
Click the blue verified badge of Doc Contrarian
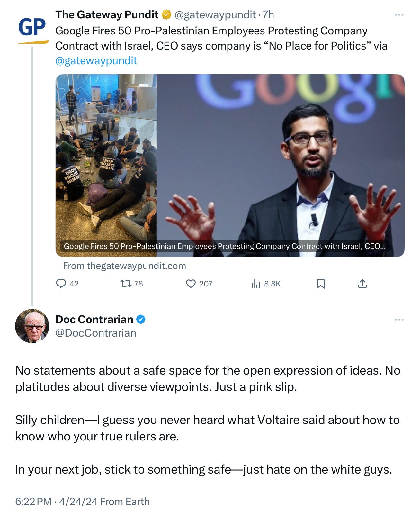tap(141, 320)
